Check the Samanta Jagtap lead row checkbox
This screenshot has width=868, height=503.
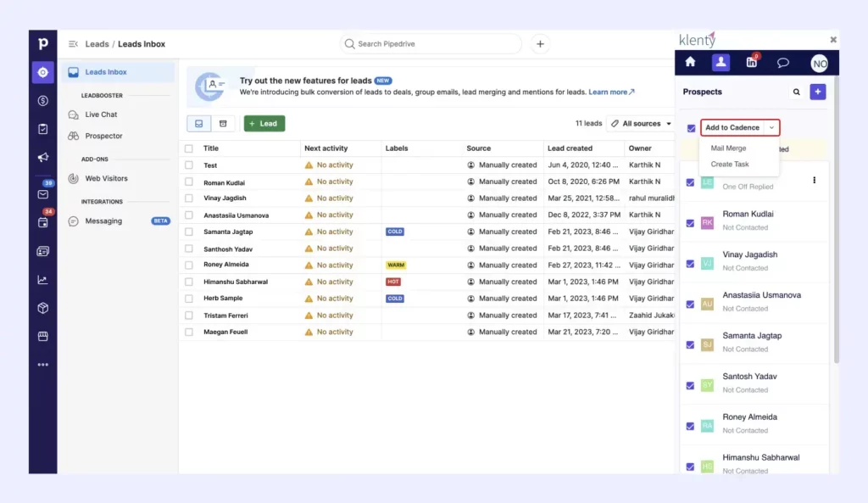pos(189,232)
